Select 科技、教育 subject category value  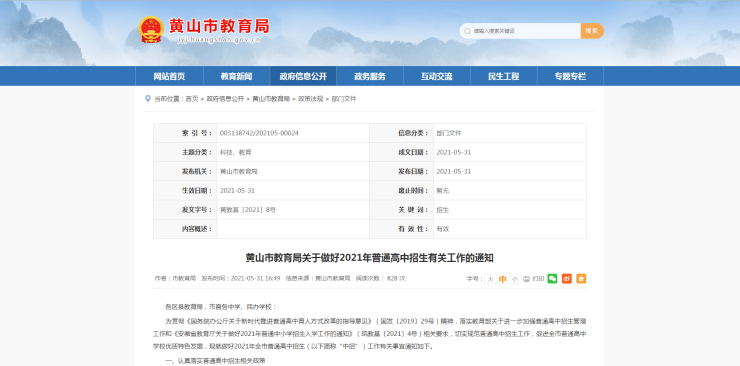235,152
